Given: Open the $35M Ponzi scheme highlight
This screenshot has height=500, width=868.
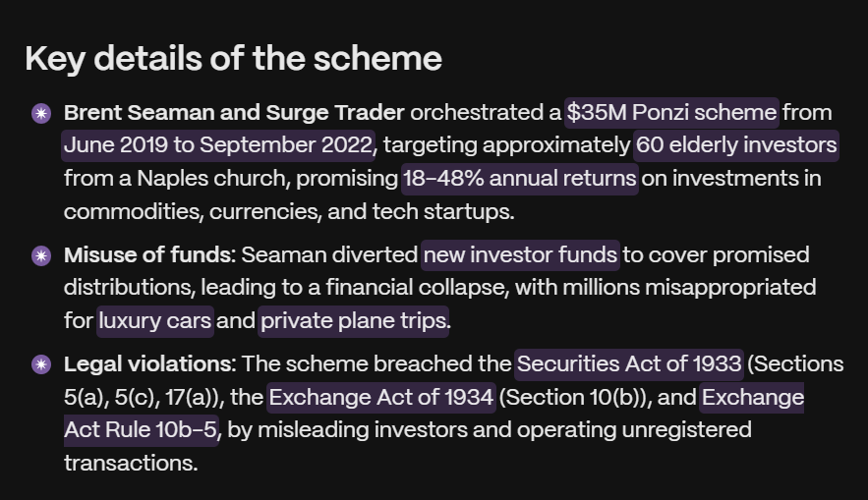Looking at the screenshot, I should coord(671,113).
